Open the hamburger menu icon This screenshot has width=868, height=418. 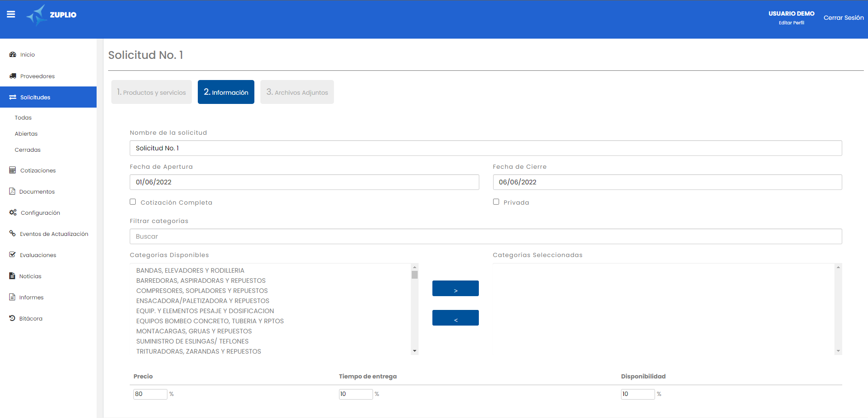click(11, 14)
